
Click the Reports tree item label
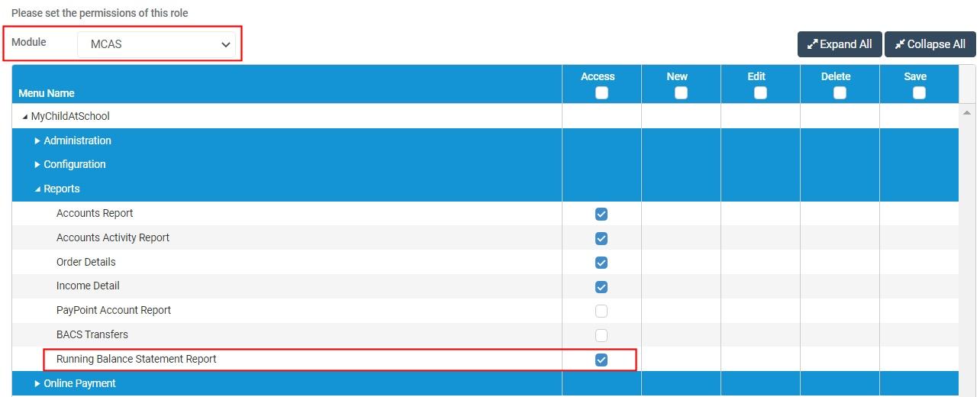point(62,189)
